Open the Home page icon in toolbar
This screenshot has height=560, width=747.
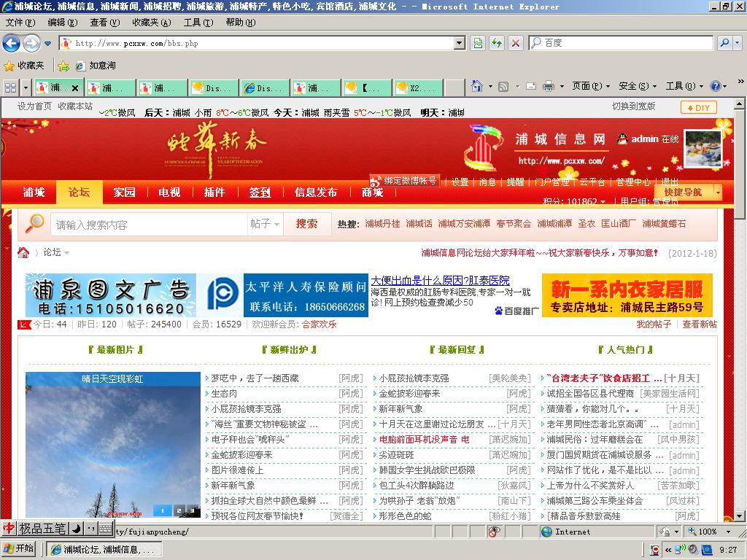click(x=477, y=86)
